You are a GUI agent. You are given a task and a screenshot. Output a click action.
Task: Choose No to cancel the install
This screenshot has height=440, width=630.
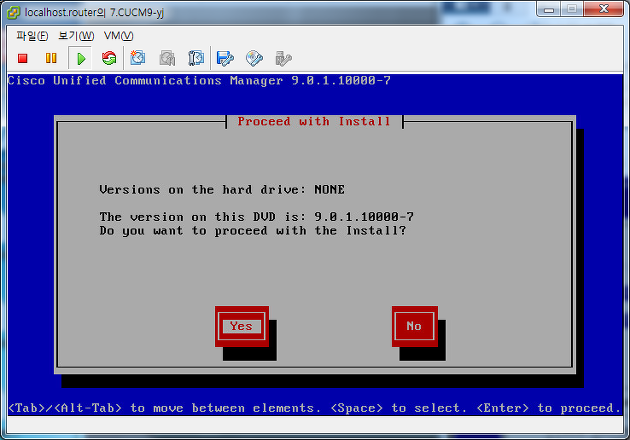[x=415, y=326]
